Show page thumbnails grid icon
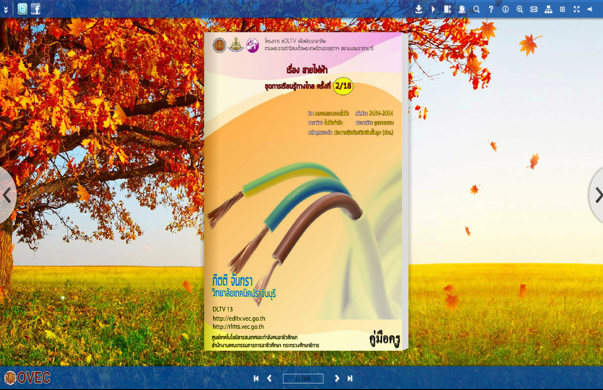603x390 pixels. (562, 9)
